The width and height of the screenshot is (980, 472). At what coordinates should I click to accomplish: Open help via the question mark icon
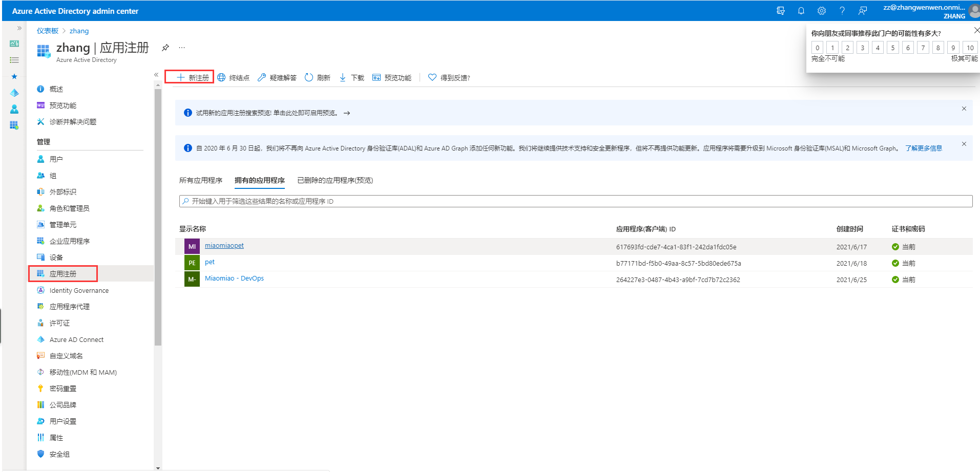842,10
